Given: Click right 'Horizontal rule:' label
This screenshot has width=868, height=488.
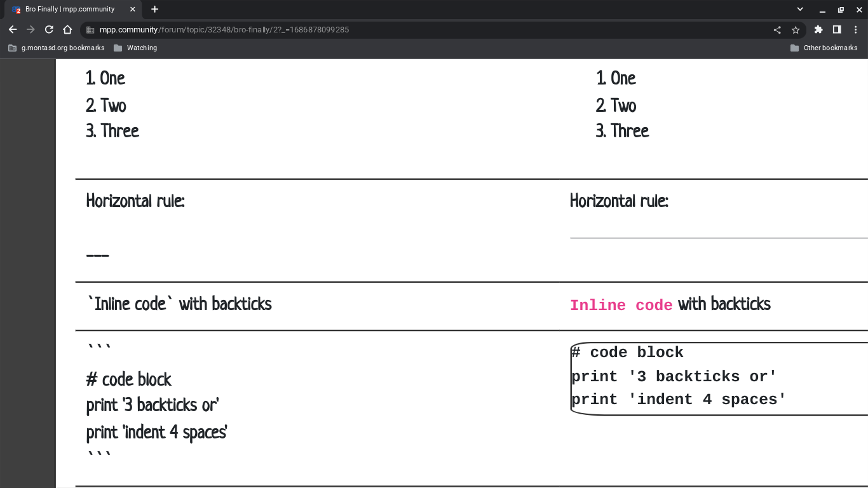Looking at the screenshot, I should pos(620,201).
